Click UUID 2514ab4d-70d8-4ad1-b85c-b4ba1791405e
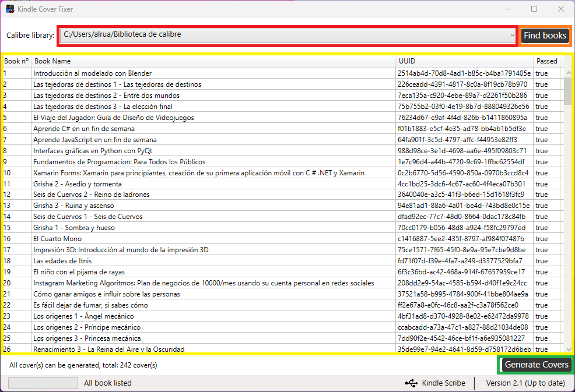The height and width of the screenshot is (392, 575). 464,73
